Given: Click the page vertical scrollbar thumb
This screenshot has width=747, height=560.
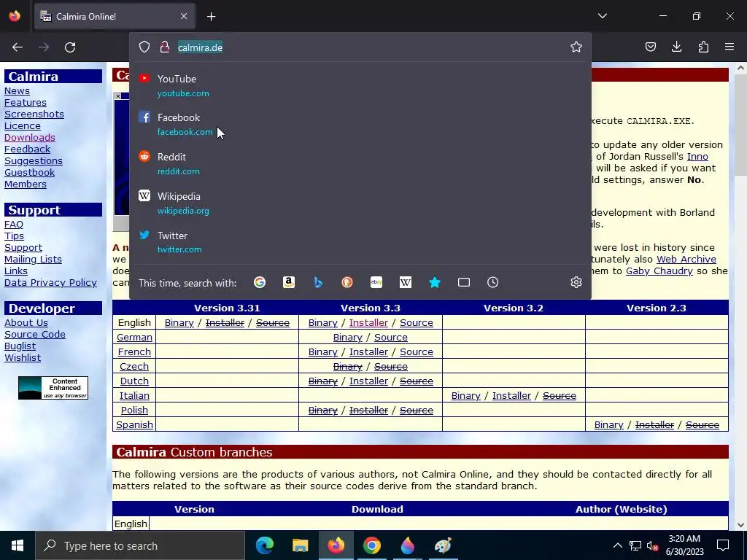Looking at the screenshot, I should click(740, 124).
